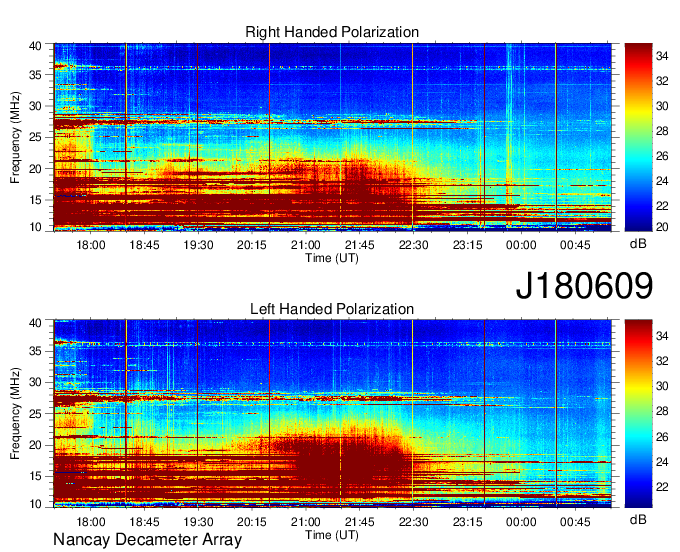
Task: Click the 25 MHz tick of the Left Handed plot
Action: [x=35, y=413]
